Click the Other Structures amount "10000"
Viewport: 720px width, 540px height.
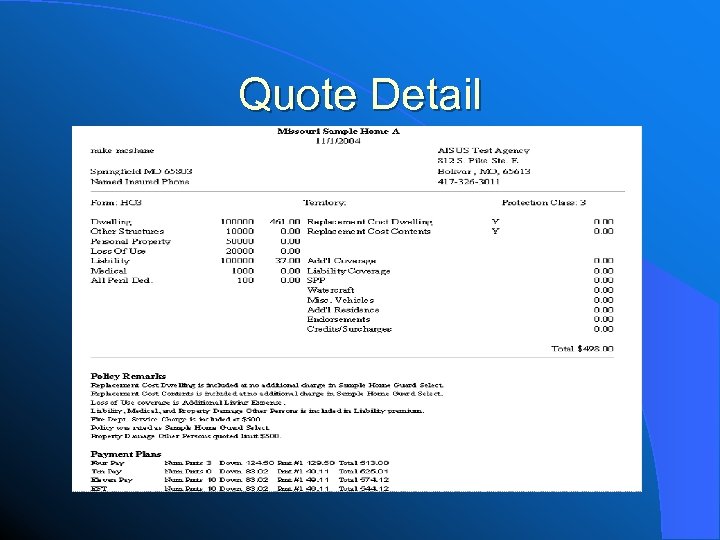[240, 231]
